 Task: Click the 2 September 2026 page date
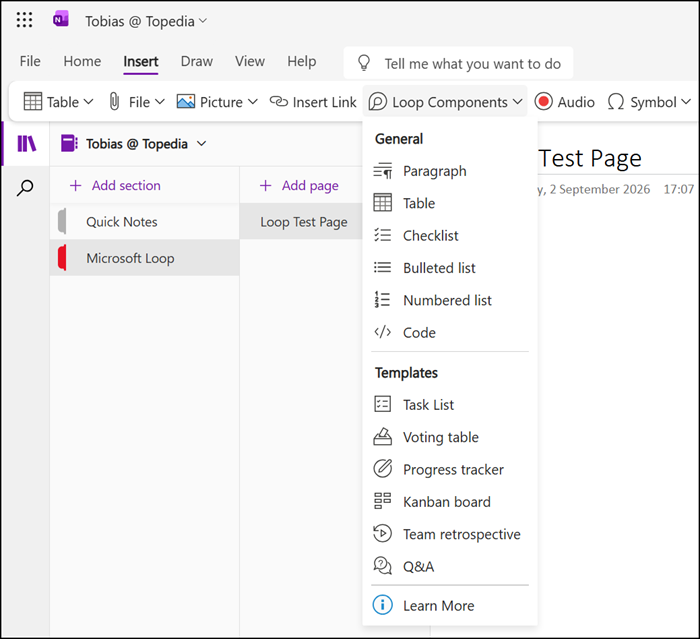(600, 189)
